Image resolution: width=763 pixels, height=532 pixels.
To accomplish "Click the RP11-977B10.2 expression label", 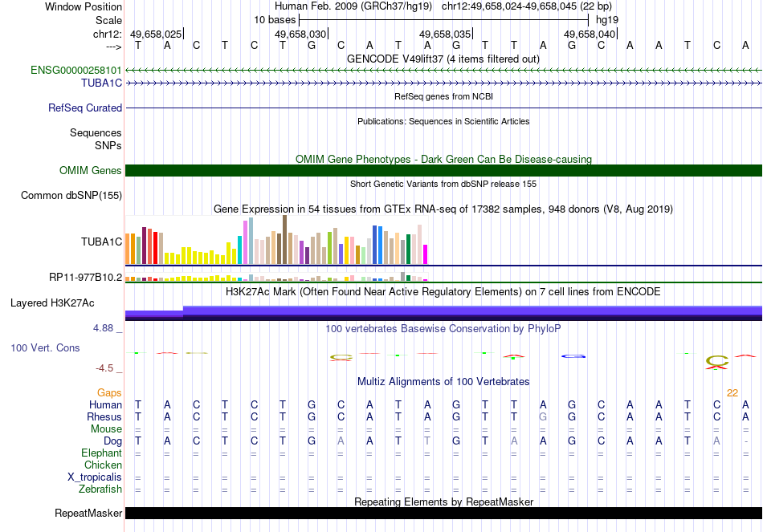I will 86,277.
